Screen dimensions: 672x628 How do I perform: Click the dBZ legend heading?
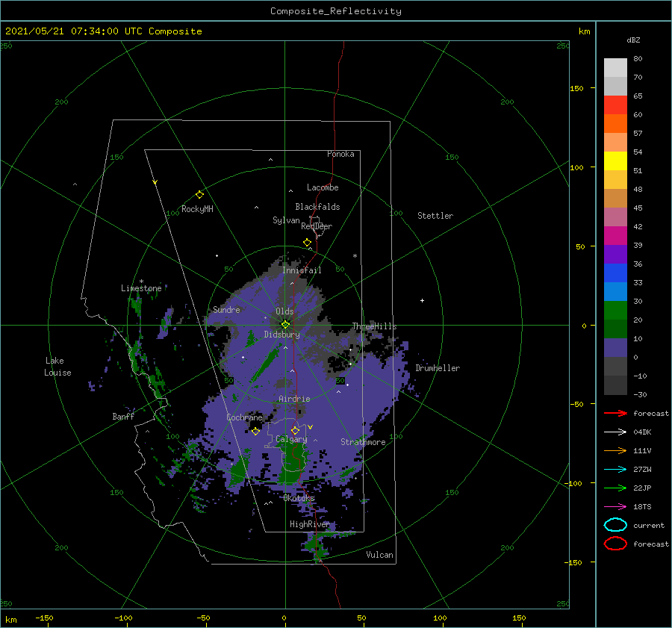pyautogui.click(x=633, y=40)
